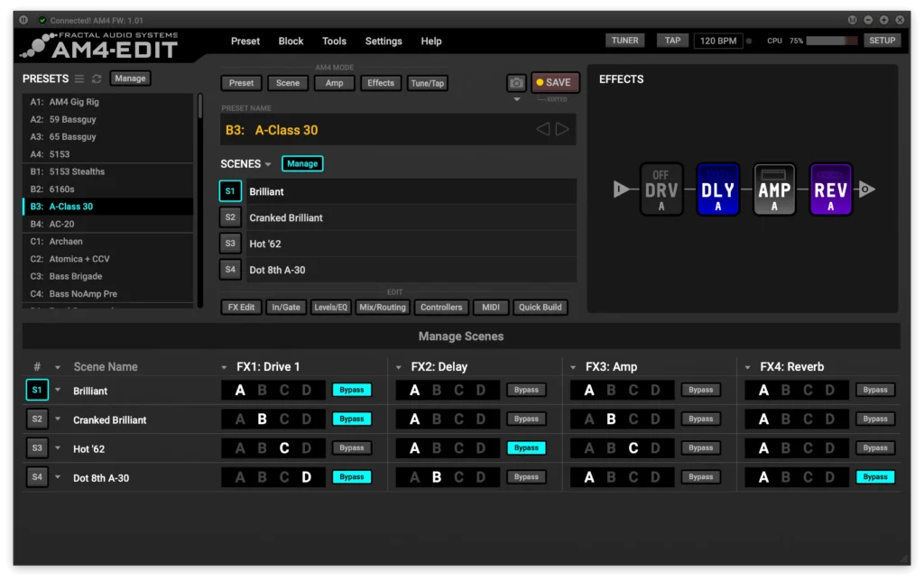Go to next preset with right arrow

pyautogui.click(x=562, y=130)
